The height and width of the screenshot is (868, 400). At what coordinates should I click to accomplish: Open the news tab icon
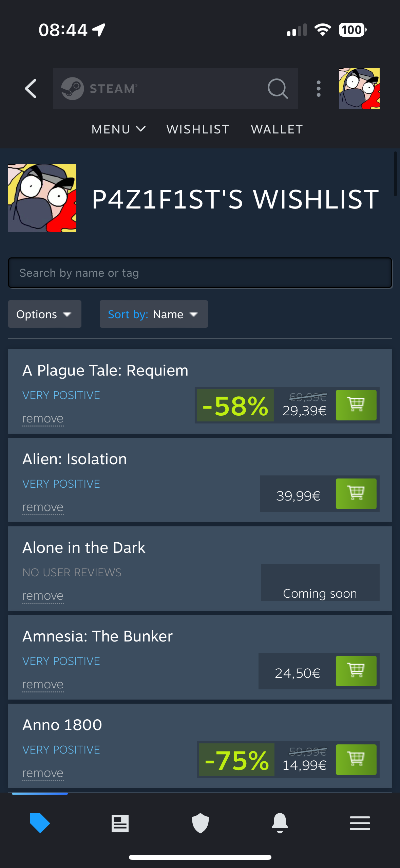120,824
